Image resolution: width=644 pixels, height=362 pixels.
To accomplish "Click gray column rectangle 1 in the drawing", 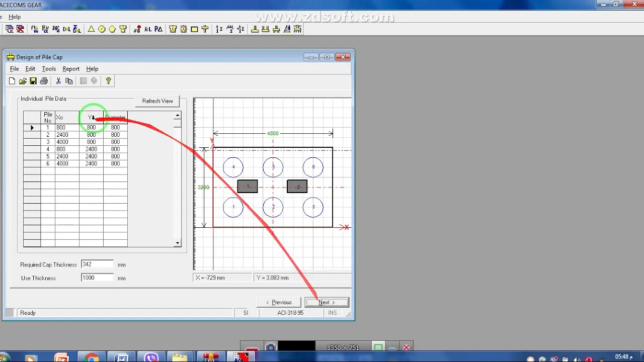I will [x=248, y=187].
